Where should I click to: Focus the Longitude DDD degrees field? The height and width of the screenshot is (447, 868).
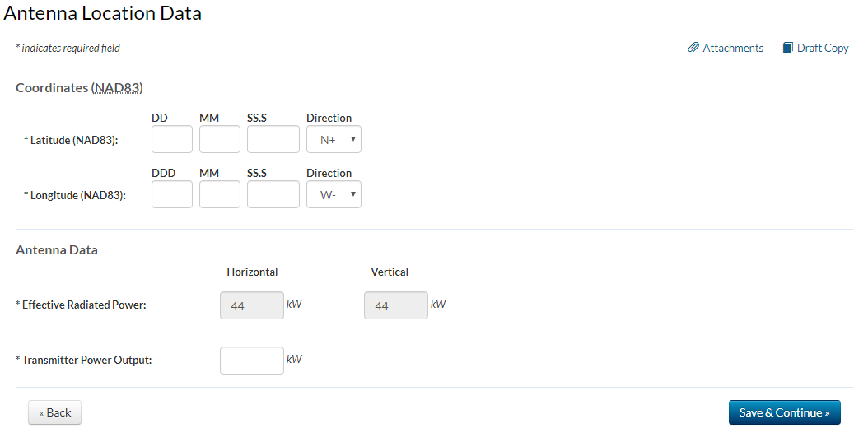coord(172,195)
